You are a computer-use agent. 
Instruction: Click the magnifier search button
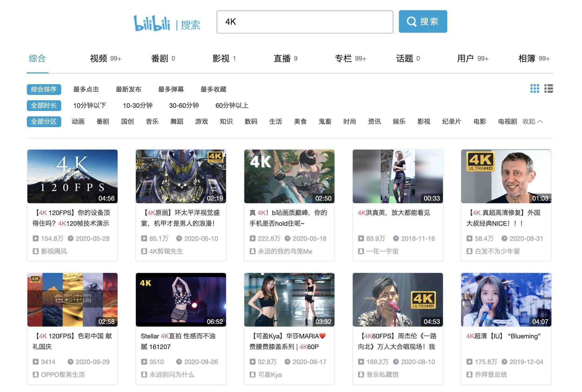423,21
